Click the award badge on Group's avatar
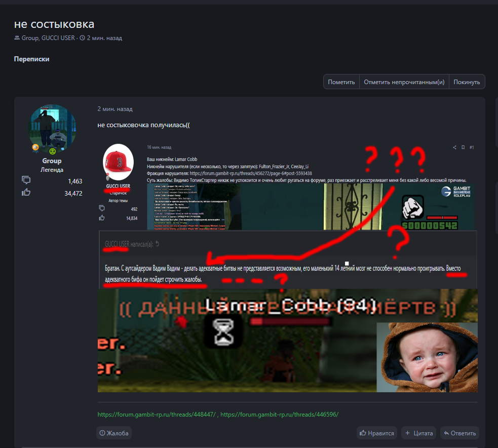The width and height of the screenshot is (498, 448). click(x=35, y=148)
